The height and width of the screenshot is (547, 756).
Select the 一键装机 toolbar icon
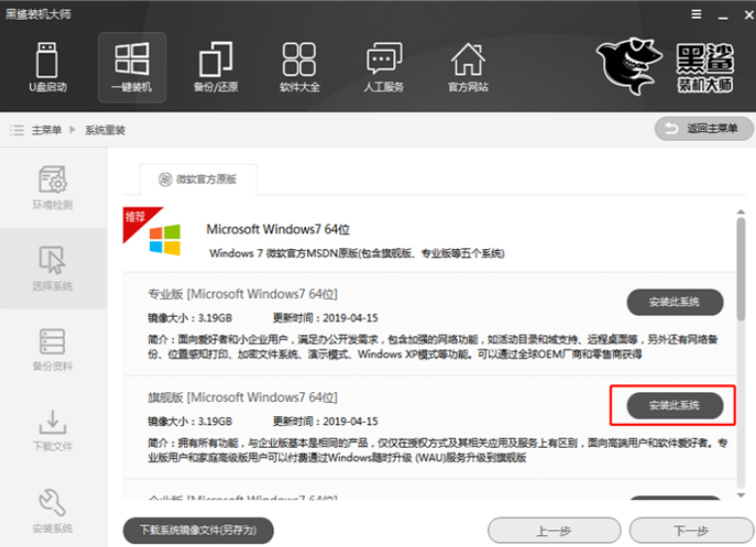pos(132,67)
